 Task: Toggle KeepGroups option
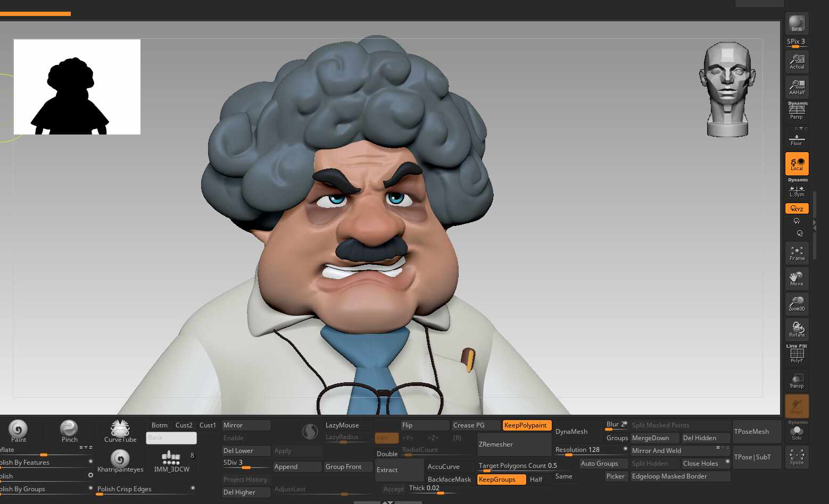click(501, 480)
